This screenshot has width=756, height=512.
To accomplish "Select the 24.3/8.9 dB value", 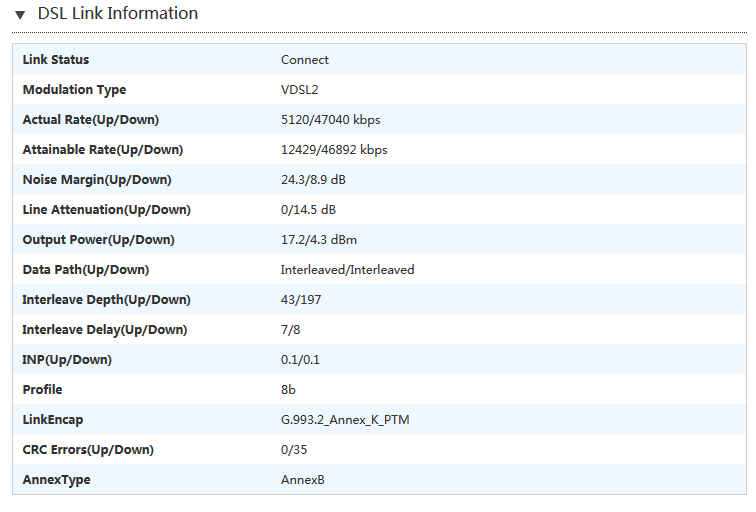I will (313, 180).
